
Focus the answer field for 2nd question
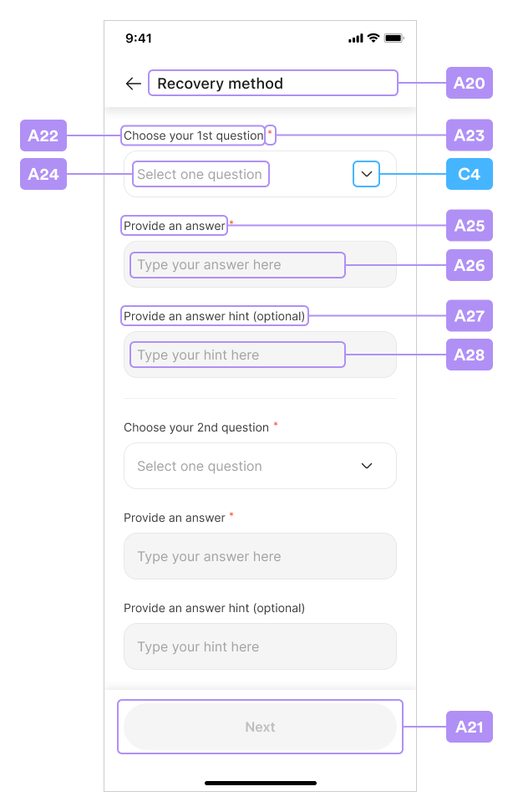pyautogui.click(x=260, y=556)
